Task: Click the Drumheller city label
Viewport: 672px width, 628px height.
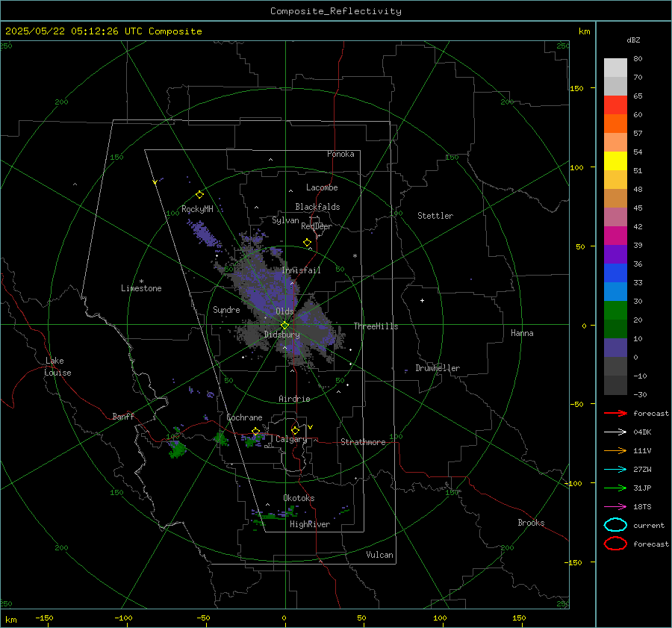Action: 438,368
